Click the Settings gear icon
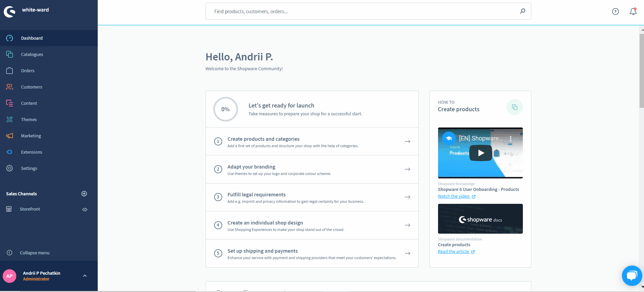Viewport: 644px width, 292px height. 10,168
